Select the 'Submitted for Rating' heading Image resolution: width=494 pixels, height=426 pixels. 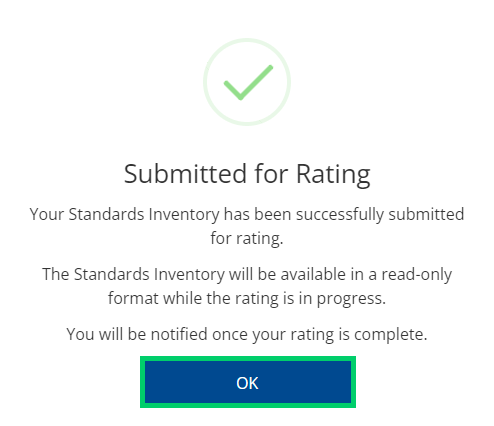[247, 174]
